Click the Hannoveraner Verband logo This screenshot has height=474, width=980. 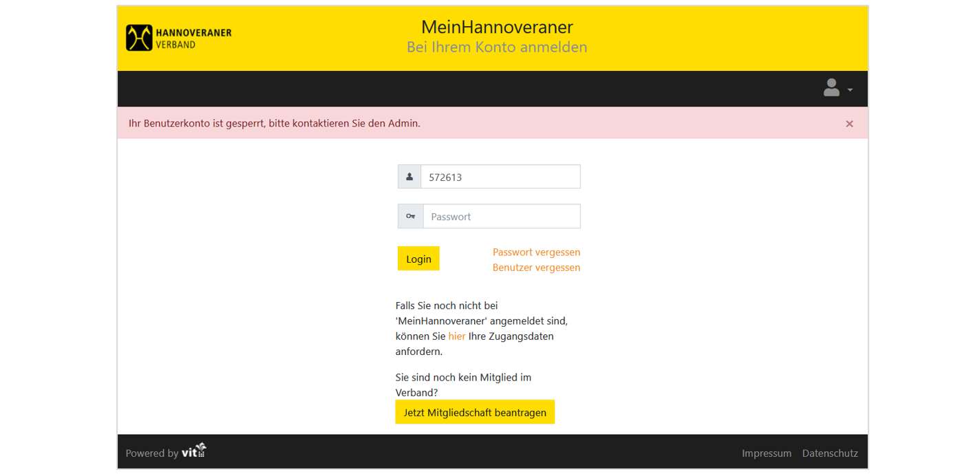179,38
